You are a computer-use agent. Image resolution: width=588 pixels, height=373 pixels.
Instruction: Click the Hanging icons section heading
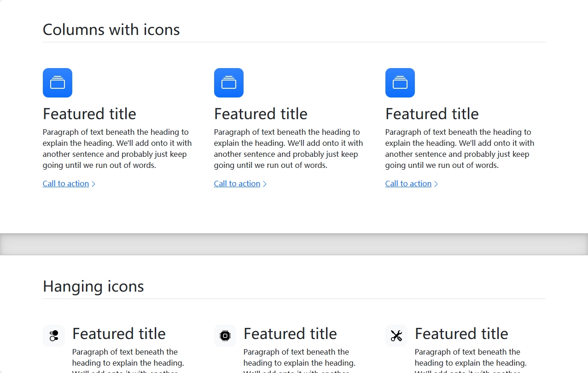pos(93,286)
